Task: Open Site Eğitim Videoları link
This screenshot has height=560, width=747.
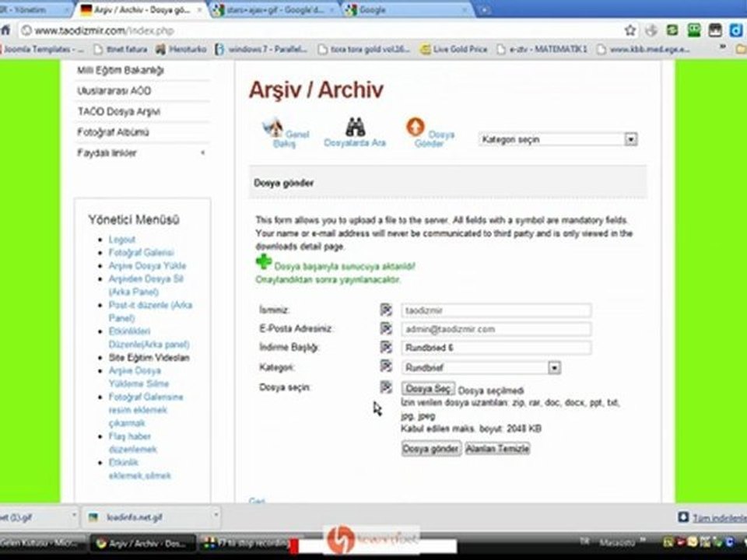Action: pos(149,358)
